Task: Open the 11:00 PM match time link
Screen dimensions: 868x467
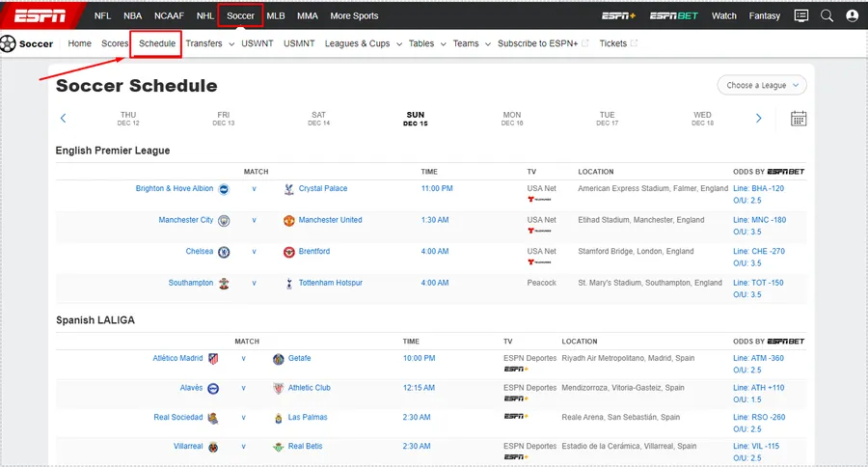Action: pyautogui.click(x=437, y=188)
